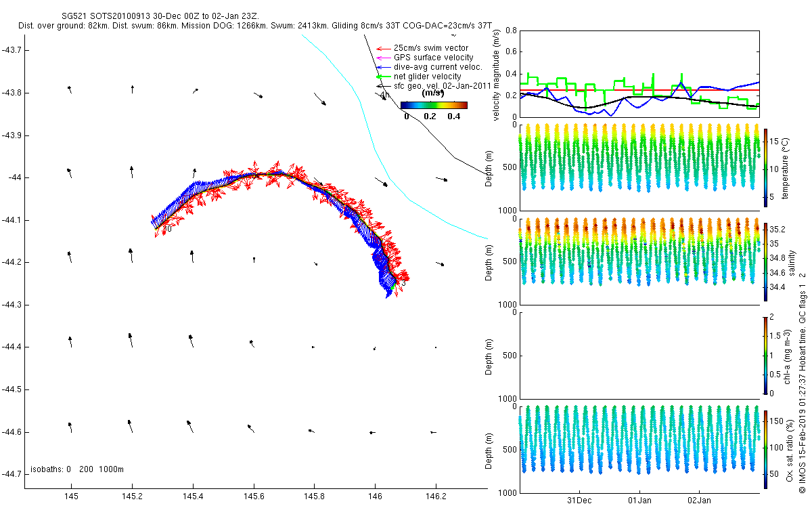The height and width of the screenshot is (508, 812).
Task: Click the '-44.3' latitude tick label
Action: [12, 305]
